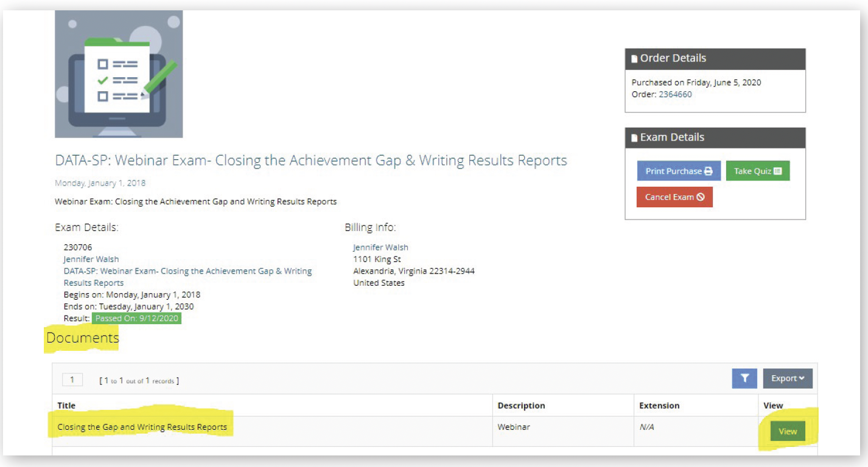Click the document icon beside Order Details

634,59
